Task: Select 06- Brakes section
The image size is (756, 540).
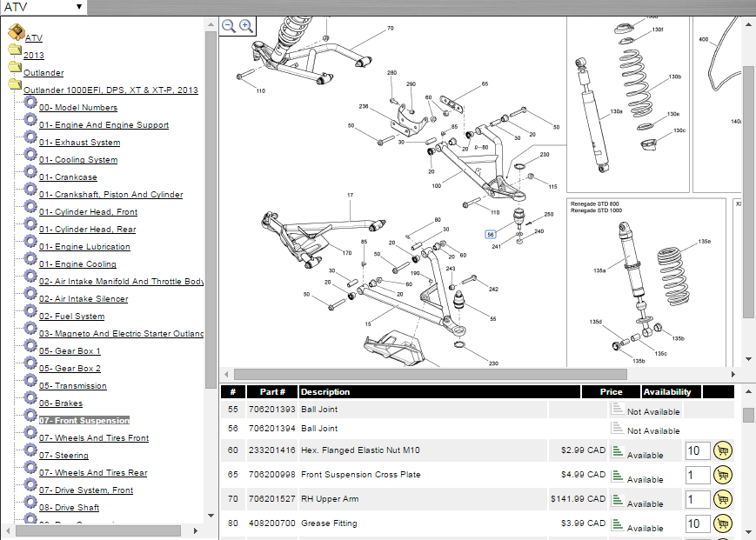Action: tap(61, 403)
